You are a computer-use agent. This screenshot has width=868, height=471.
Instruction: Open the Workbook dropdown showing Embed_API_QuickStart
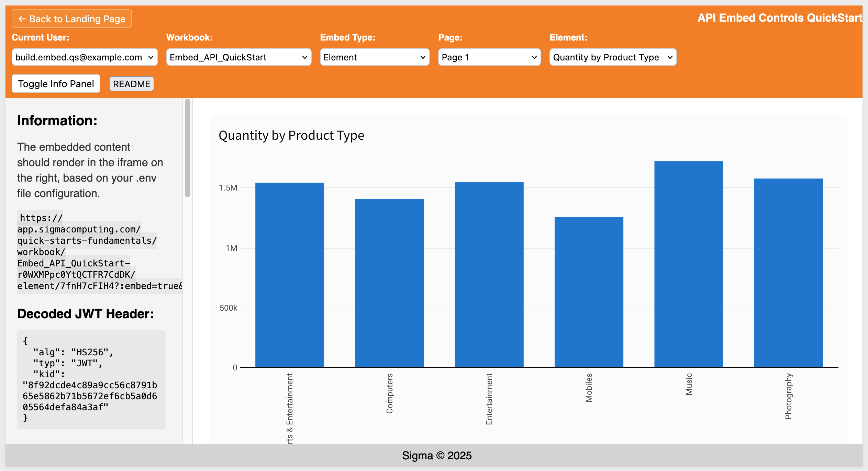(x=238, y=57)
